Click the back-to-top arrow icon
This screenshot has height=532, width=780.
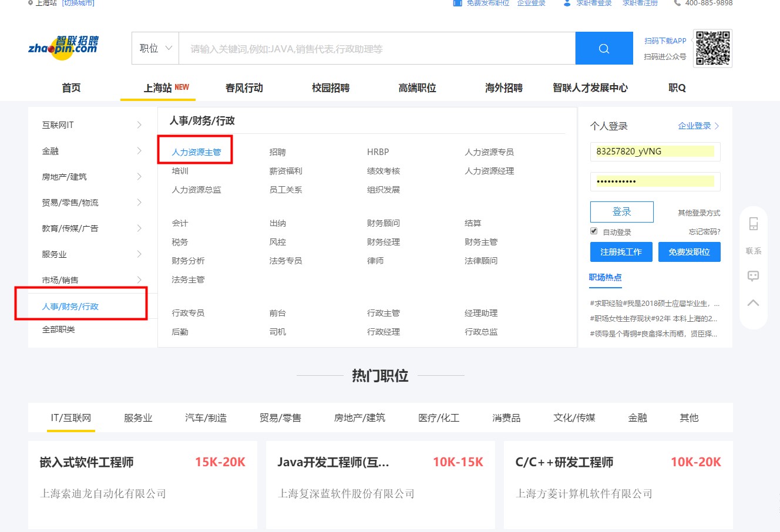(753, 302)
